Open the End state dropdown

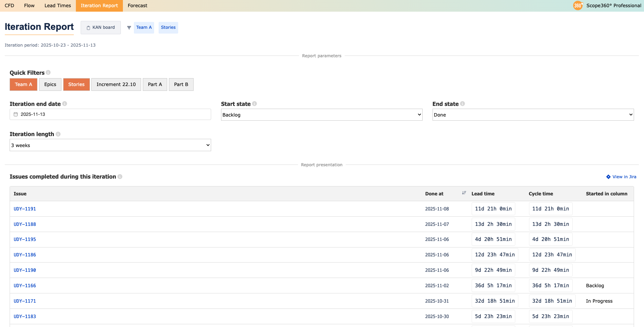point(533,115)
